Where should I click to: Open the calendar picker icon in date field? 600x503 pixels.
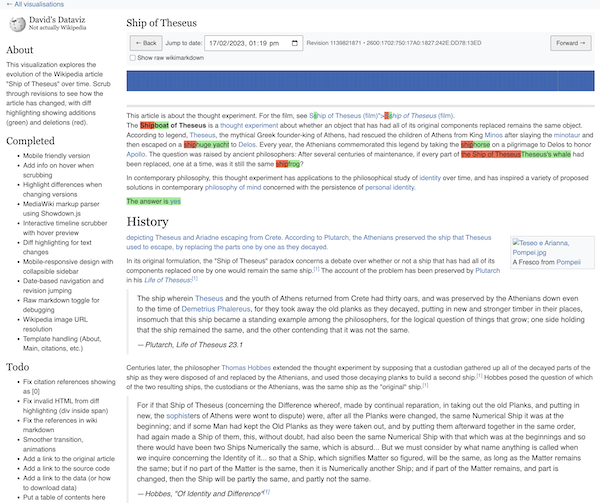295,43
